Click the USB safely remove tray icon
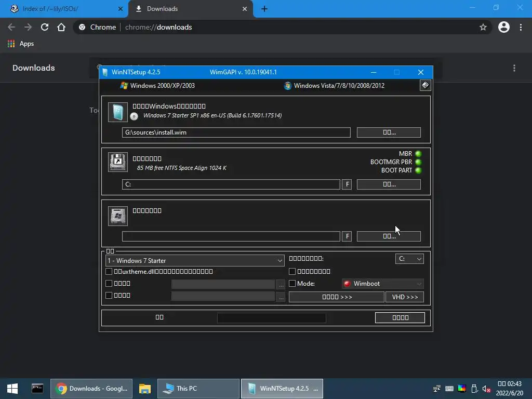 474,389
